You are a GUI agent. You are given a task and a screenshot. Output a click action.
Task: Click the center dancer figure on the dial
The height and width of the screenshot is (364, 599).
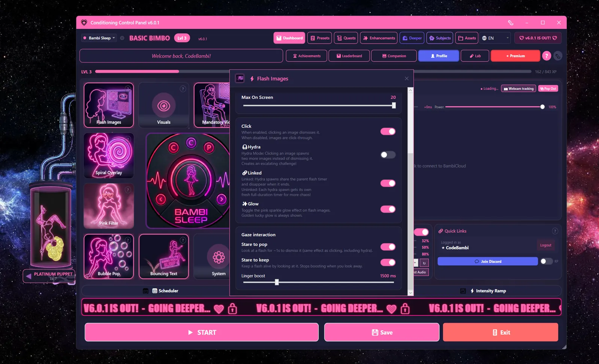(x=191, y=180)
